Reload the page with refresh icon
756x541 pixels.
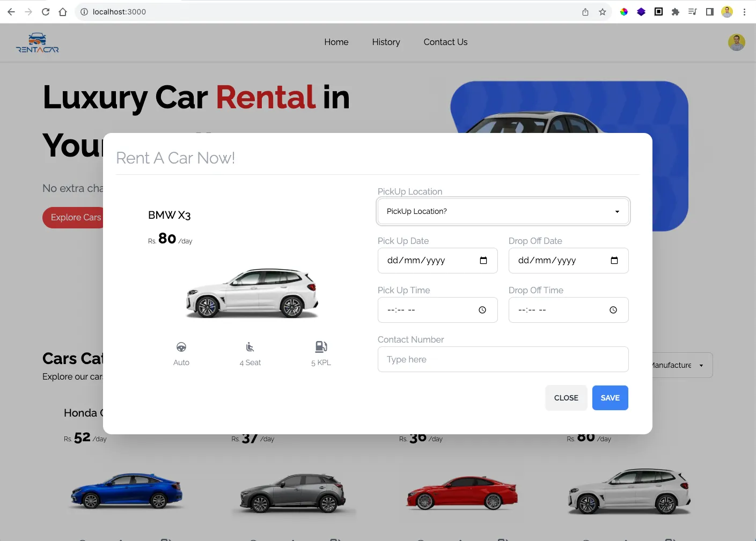click(x=46, y=12)
